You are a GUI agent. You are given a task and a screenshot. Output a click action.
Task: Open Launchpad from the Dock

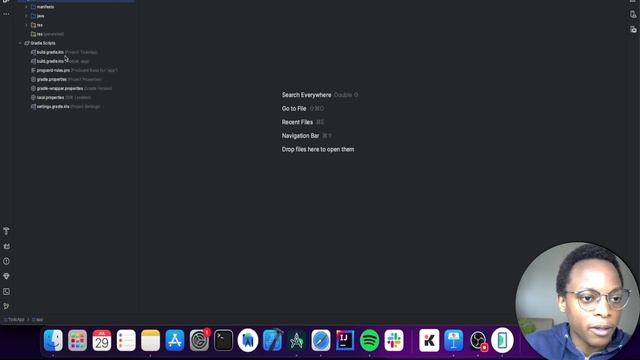tap(78, 340)
